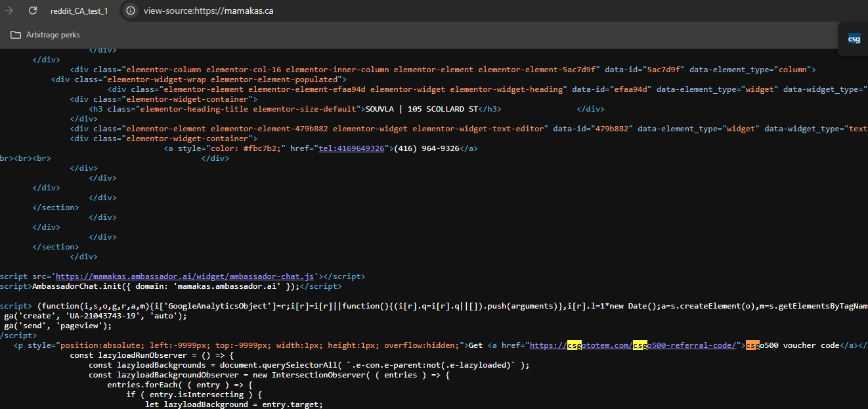Image resolution: width=868 pixels, height=409 pixels.
Task: Click the elementor-widget-wrap elementor-element-populated line
Action: (199, 79)
